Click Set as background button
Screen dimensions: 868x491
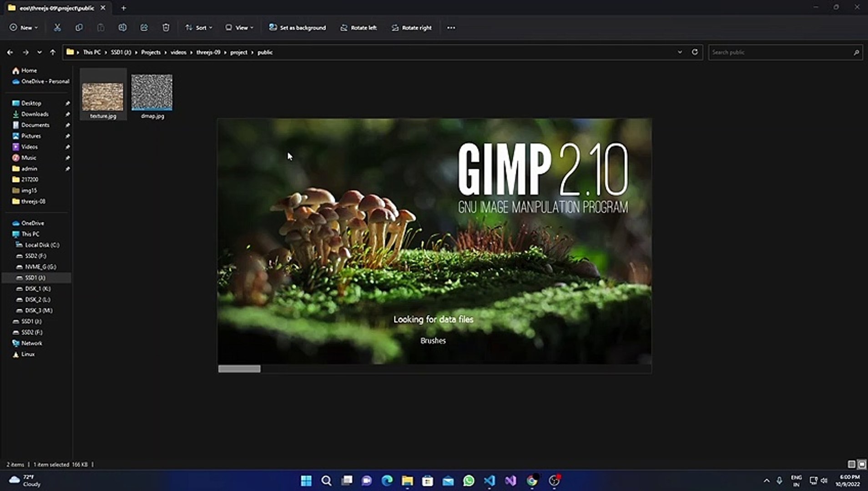pyautogui.click(x=298, y=28)
